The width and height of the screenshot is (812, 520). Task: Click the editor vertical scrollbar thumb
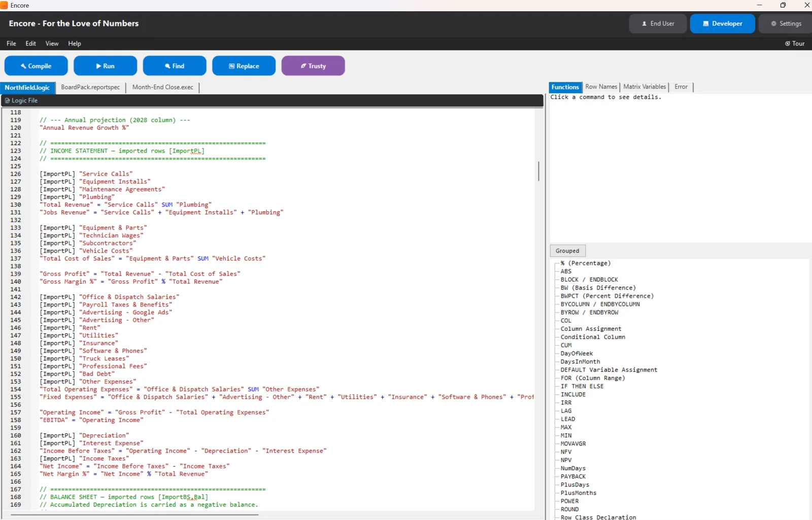(538, 171)
